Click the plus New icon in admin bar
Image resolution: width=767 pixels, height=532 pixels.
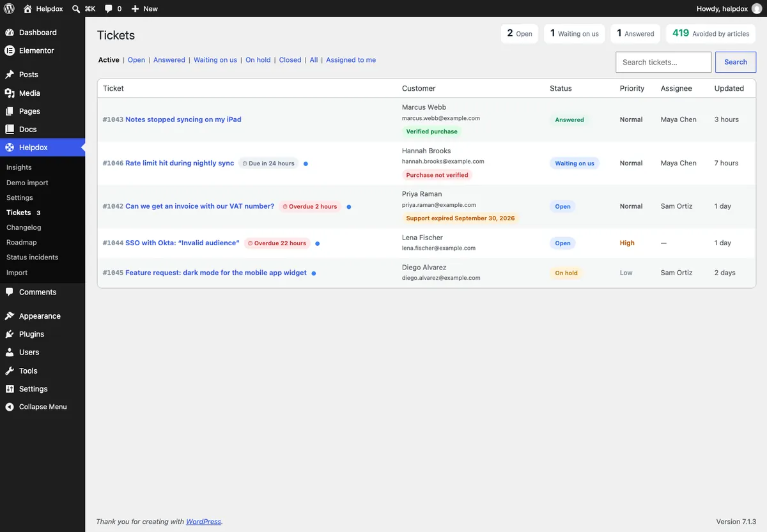click(135, 9)
